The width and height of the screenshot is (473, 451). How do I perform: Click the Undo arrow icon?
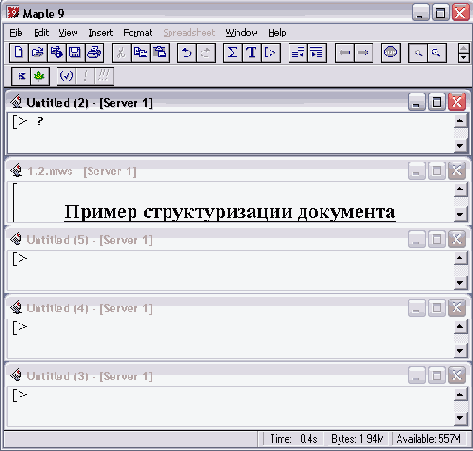[187, 53]
